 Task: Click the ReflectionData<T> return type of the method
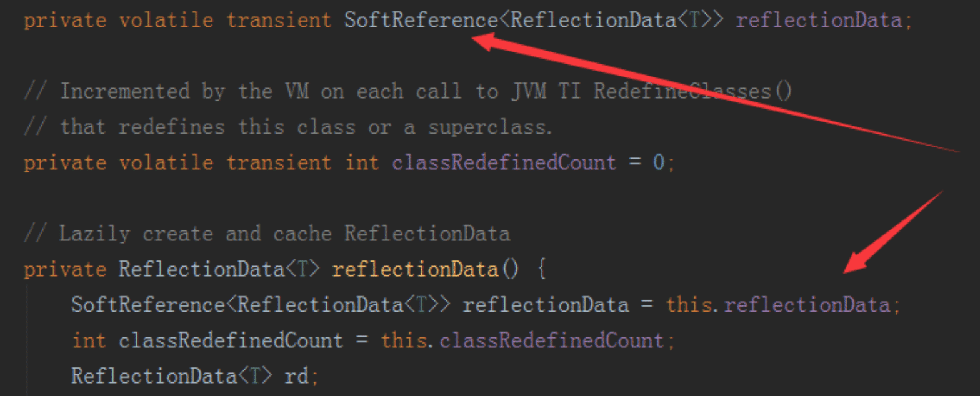tap(220, 270)
